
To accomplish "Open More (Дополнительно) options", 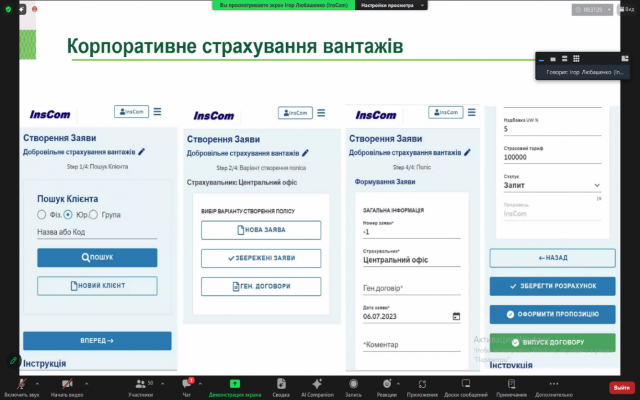I will [554, 384].
